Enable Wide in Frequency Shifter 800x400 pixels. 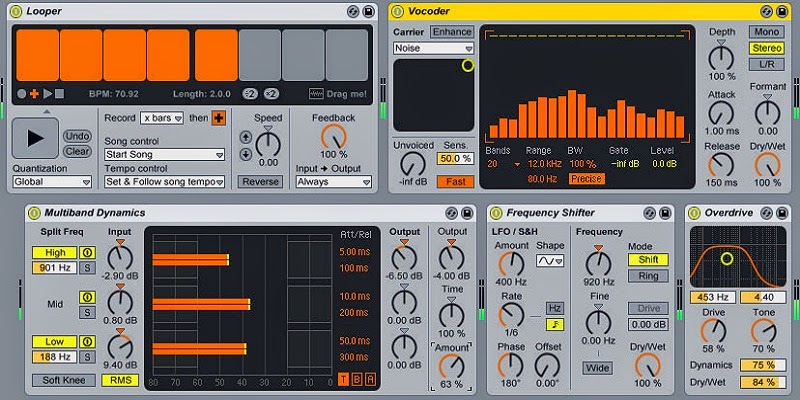point(598,368)
